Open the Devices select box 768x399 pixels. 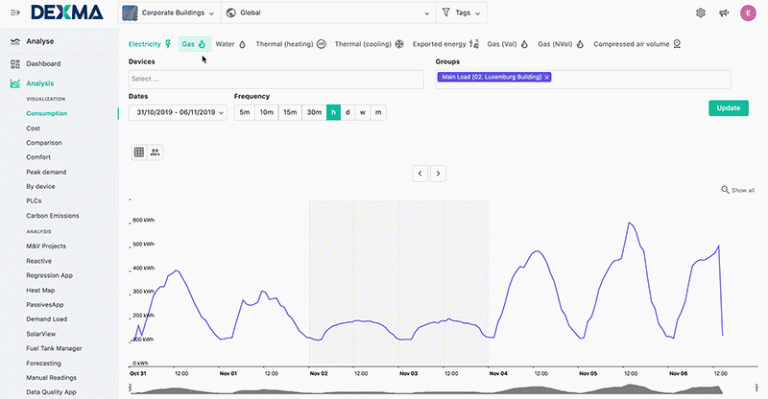(276, 79)
